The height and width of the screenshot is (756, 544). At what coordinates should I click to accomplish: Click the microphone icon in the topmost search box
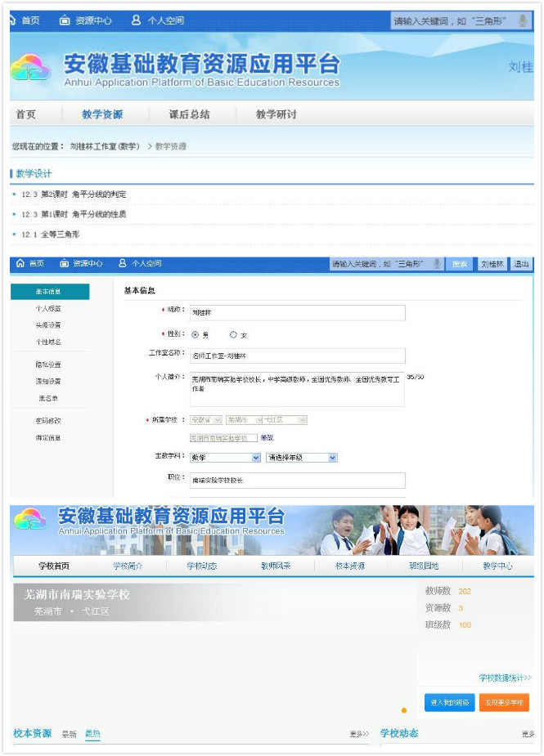(x=522, y=20)
